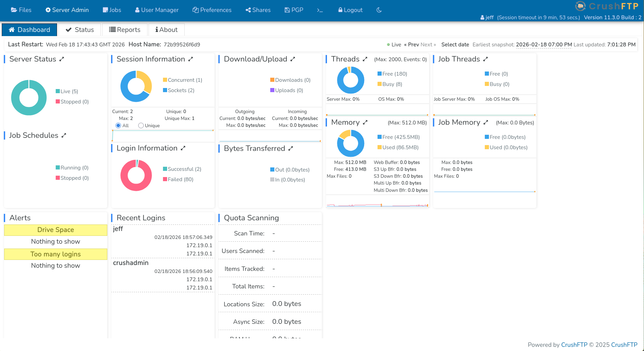Click the Live snapshot indicator
The height and width of the screenshot is (351, 644).
tap(394, 45)
